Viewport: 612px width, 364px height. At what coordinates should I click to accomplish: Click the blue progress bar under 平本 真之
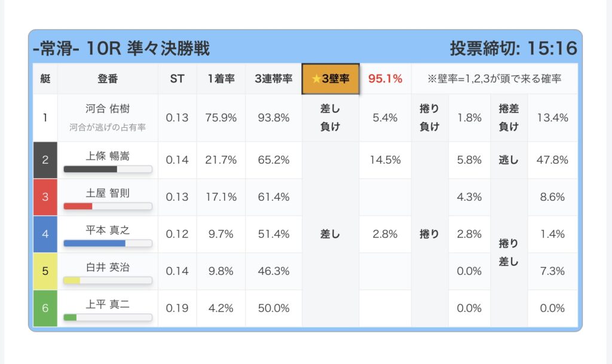click(x=108, y=243)
